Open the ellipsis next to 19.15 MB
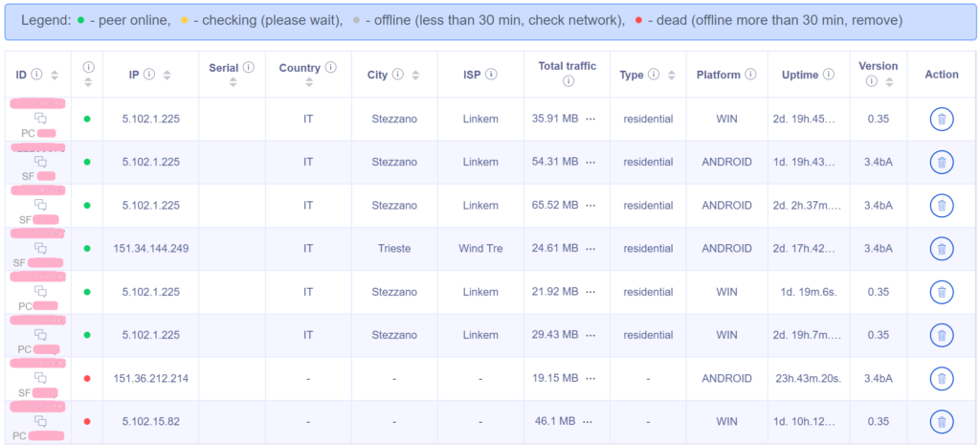Image resolution: width=980 pixels, height=445 pixels. point(590,378)
